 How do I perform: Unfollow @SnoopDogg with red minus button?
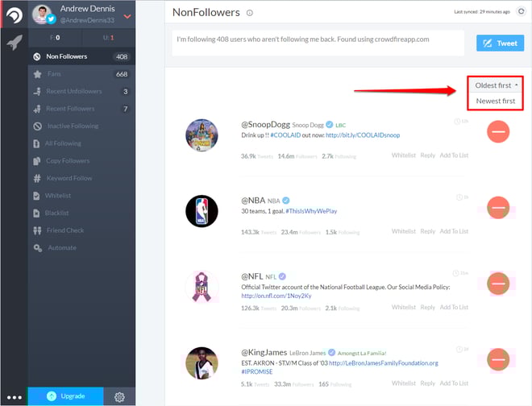(x=498, y=131)
